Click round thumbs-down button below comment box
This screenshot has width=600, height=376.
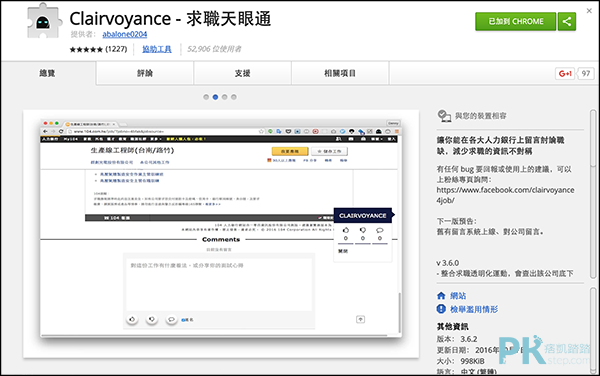(x=152, y=319)
